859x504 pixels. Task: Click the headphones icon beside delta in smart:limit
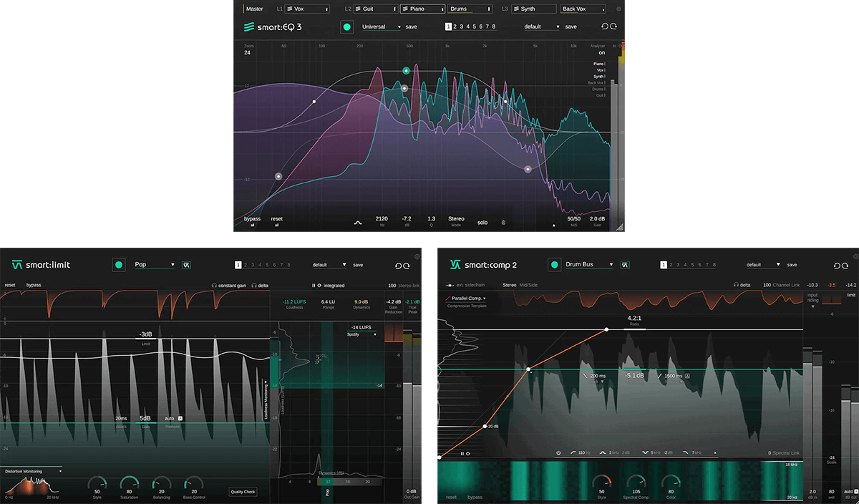coord(254,285)
